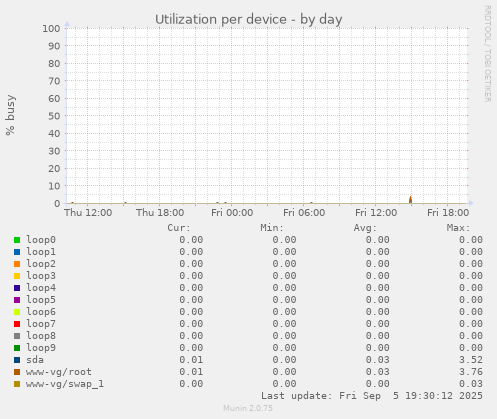The height and width of the screenshot is (419, 497).
Task: Click the 50 y-axis tick label
Action: 54,116
